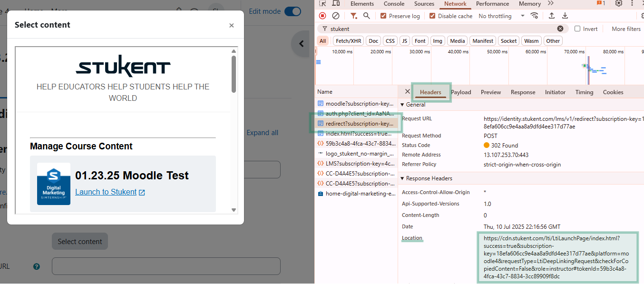Viewport: 644px width, 284px height.
Task: Click the export HAR download icon
Action: (565, 16)
